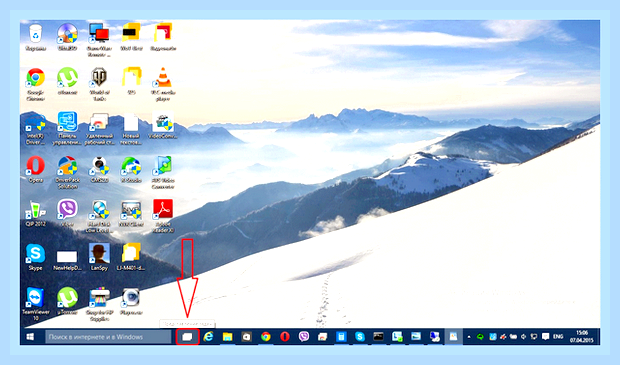Show hidden system tray icons
The width and height of the screenshot is (620, 365).
coord(469,337)
